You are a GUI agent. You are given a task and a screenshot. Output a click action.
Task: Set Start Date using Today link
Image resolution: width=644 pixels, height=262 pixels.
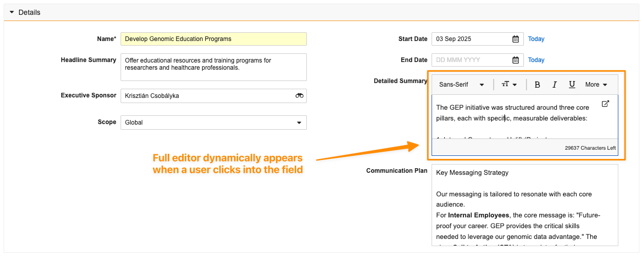click(536, 39)
